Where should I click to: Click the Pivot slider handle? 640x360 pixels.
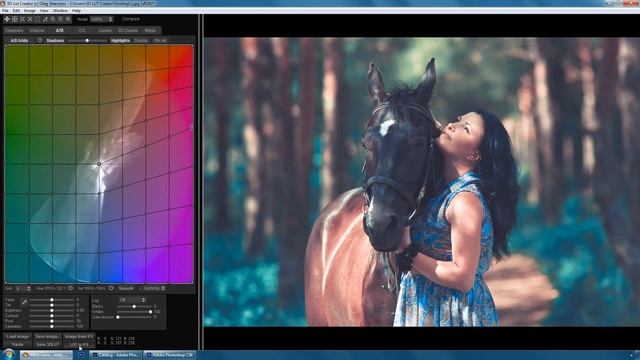(52, 321)
